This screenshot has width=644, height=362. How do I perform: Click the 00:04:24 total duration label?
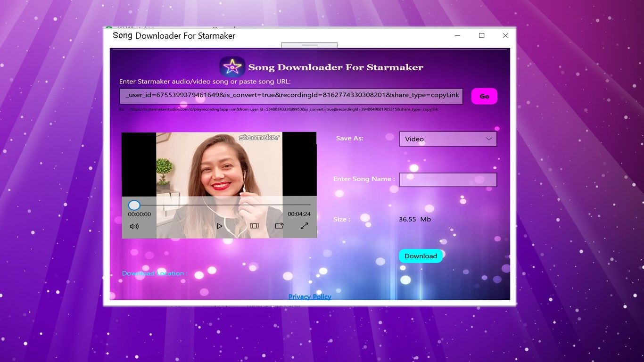click(299, 214)
